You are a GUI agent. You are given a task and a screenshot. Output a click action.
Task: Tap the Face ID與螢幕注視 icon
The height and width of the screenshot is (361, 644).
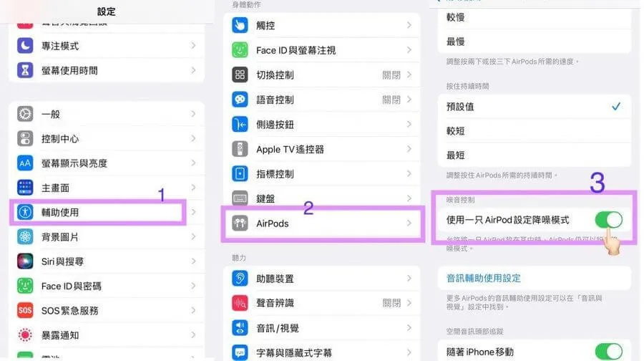coord(240,50)
